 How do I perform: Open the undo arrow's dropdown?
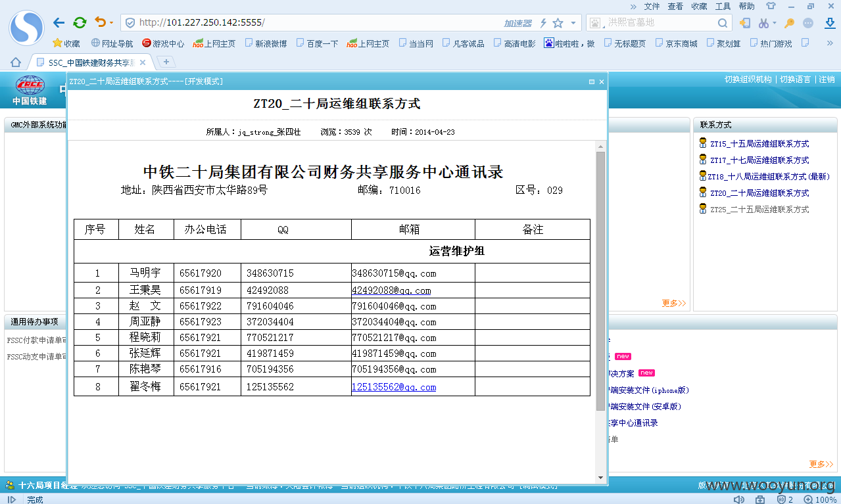[x=111, y=23]
